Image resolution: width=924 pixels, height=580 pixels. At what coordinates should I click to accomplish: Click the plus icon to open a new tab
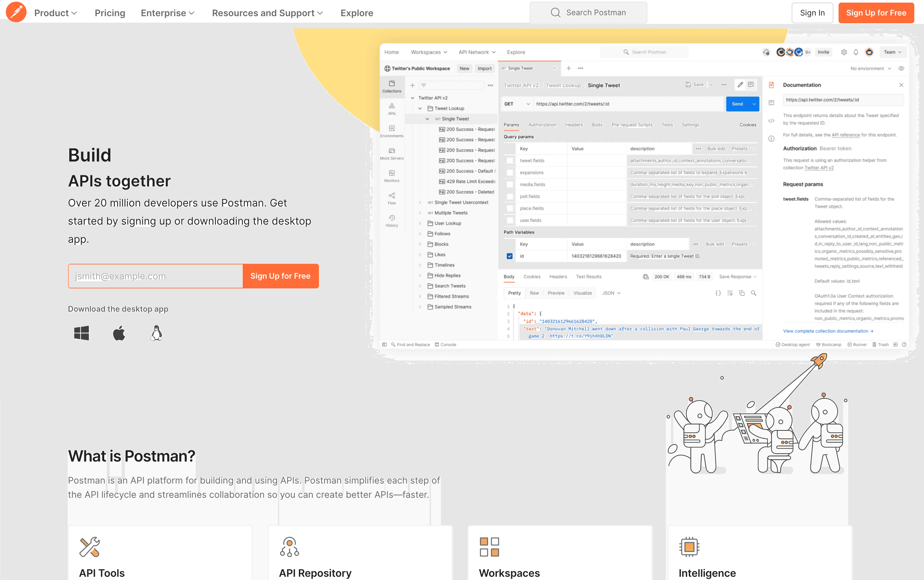pos(568,68)
